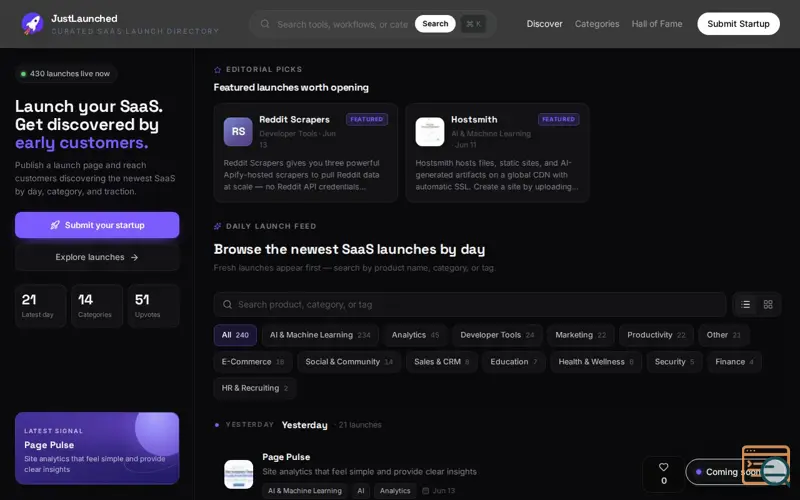Switch to list view layout
This screenshot has width=800, height=500.
[745, 305]
